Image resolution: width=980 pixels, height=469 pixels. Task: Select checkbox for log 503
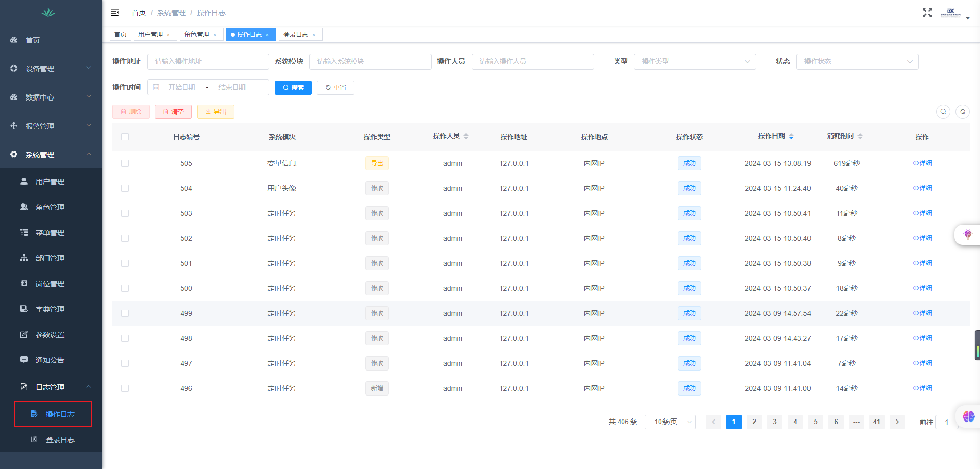pyautogui.click(x=125, y=213)
